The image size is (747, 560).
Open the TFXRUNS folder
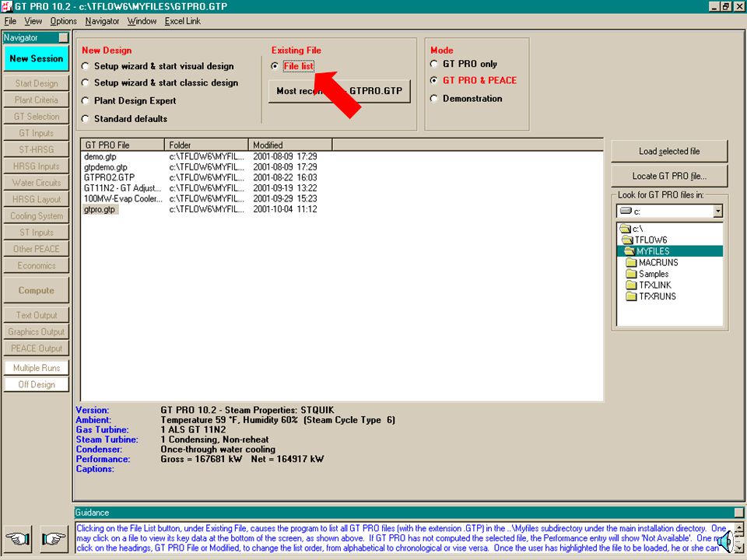coord(651,296)
